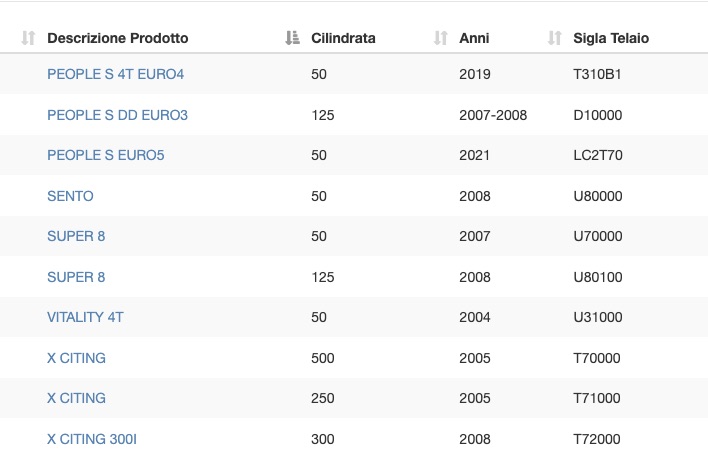Open the PEOPLE S 4T EURO4 link
The height and width of the screenshot is (466, 708).
[x=116, y=74]
